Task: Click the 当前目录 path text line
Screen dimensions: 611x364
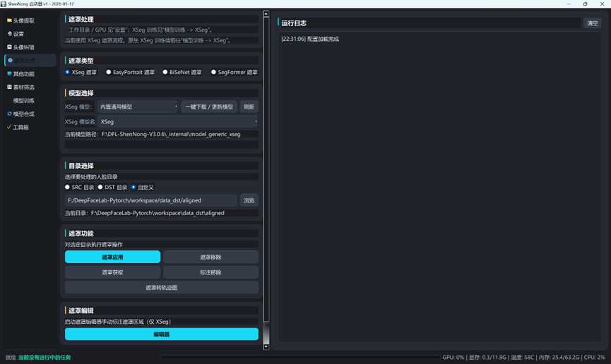Action: (x=145, y=213)
